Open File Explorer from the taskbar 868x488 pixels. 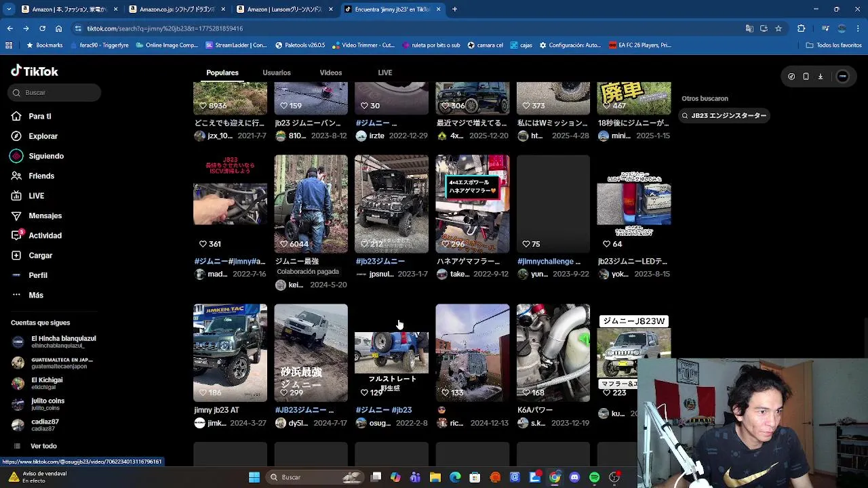[x=435, y=477]
